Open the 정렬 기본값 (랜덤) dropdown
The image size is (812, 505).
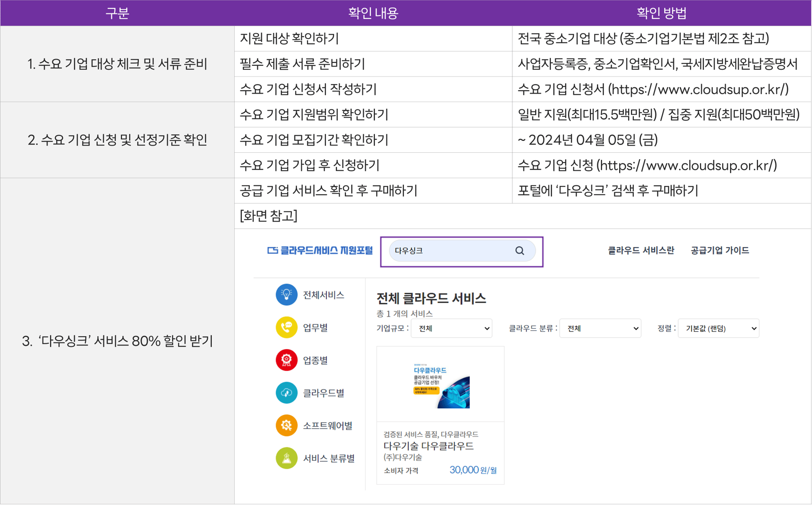click(719, 328)
